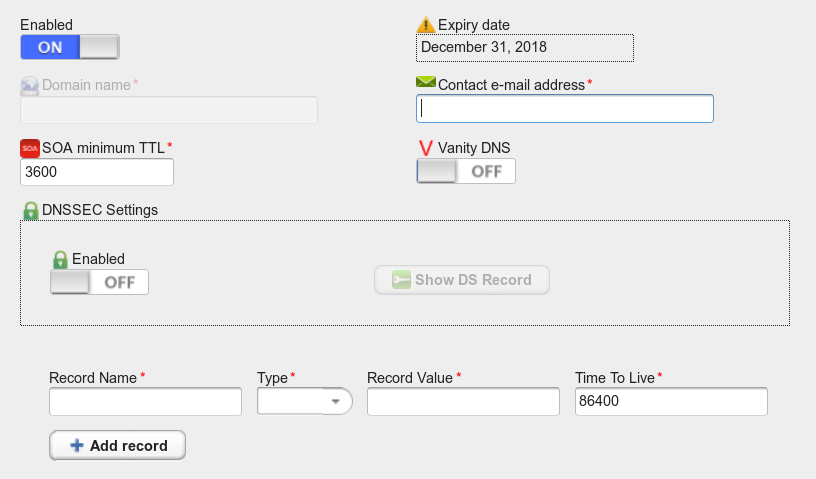Click the green envelope contact e-mail icon
Viewport: 816px width, 479px height.
point(426,82)
